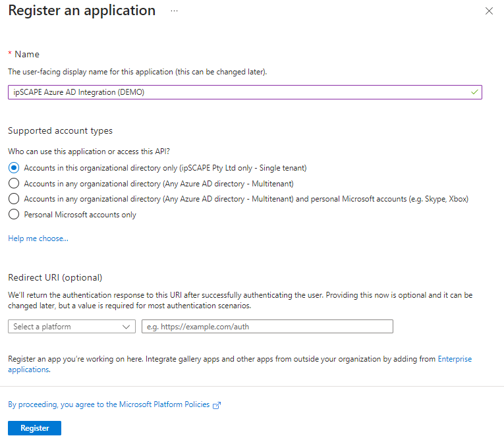The height and width of the screenshot is (440, 504).
Task: Open the Help me choose link
Action: [x=38, y=238]
